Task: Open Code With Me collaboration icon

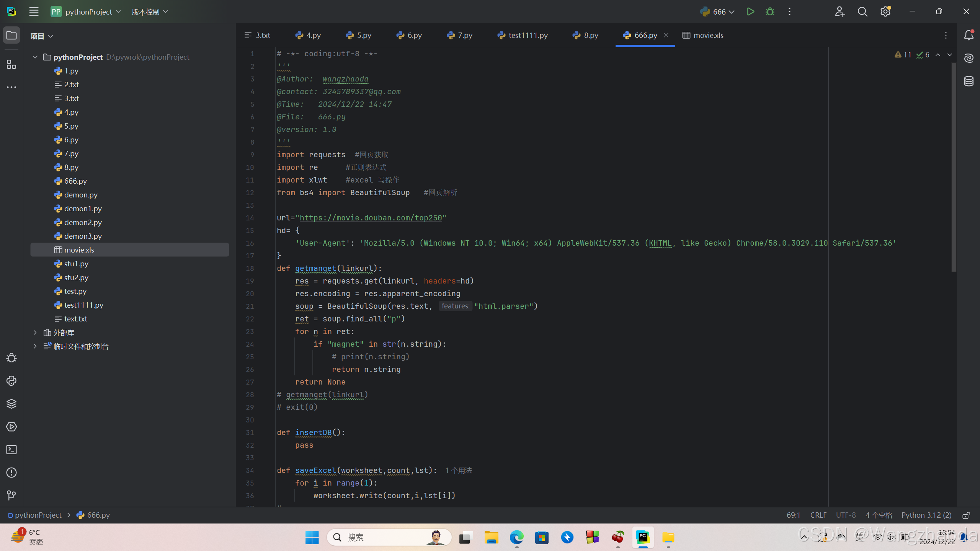Action: point(840,11)
